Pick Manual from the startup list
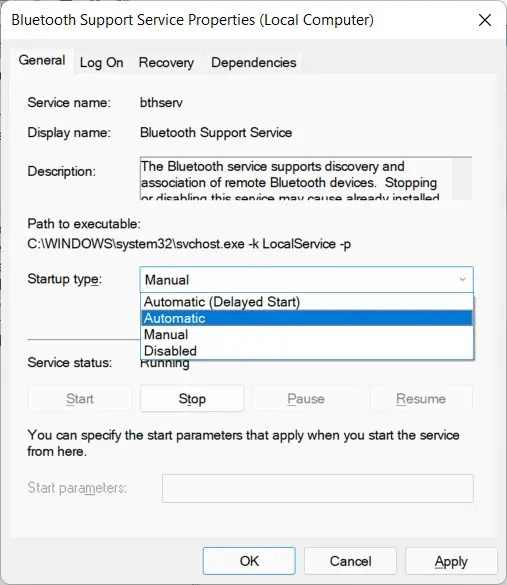The height and width of the screenshot is (585, 507). [x=307, y=335]
